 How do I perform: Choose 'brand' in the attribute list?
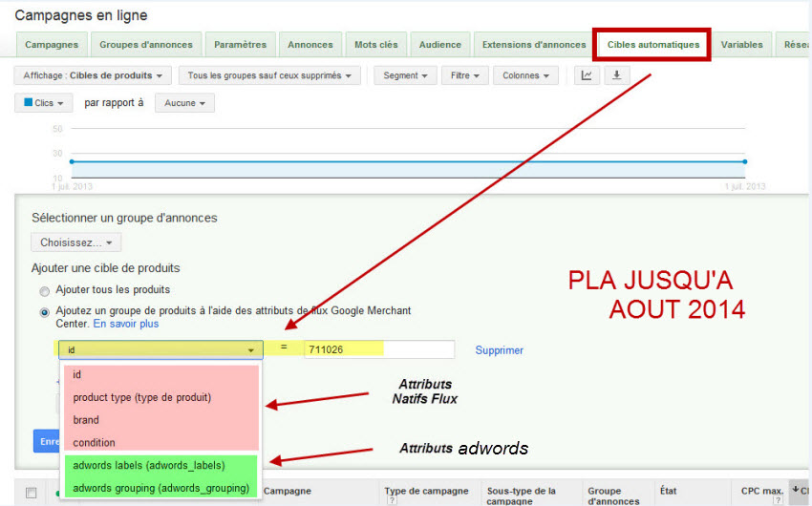161,420
